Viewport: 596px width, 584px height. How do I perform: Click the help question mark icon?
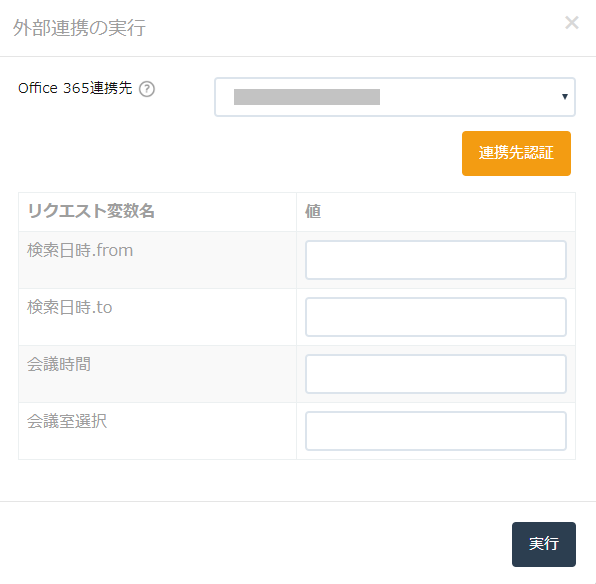tap(147, 89)
